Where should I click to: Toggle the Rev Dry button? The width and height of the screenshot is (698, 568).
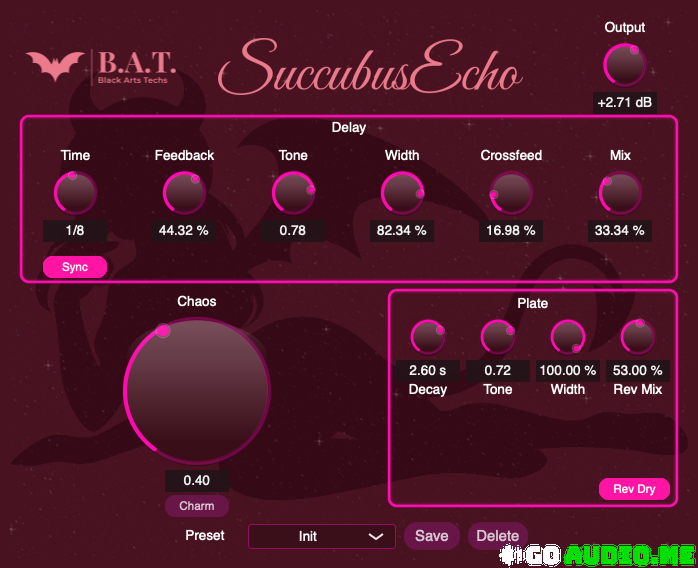[634, 489]
